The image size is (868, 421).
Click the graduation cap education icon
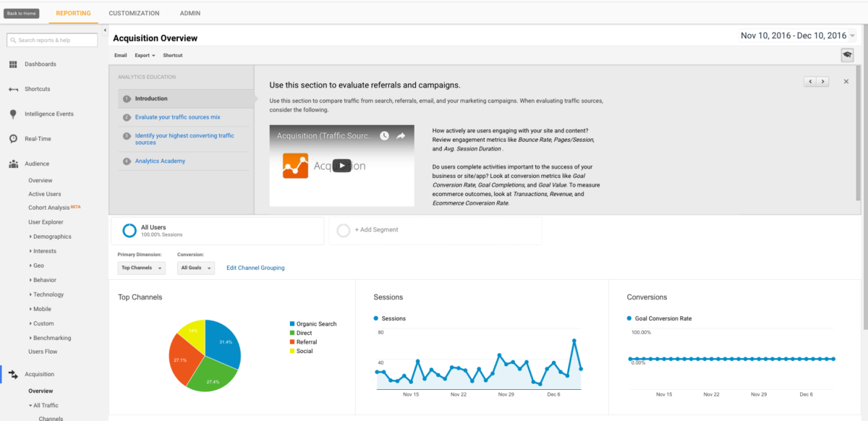pyautogui.click(x=846, y=56)
